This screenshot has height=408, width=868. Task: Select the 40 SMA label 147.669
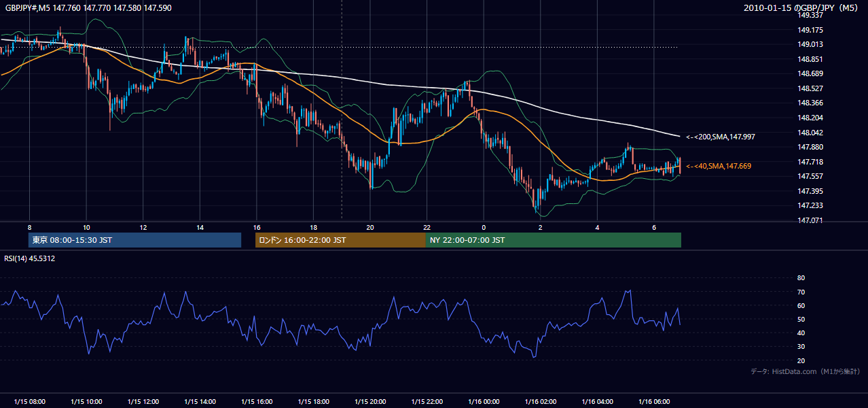click(718, 166)
